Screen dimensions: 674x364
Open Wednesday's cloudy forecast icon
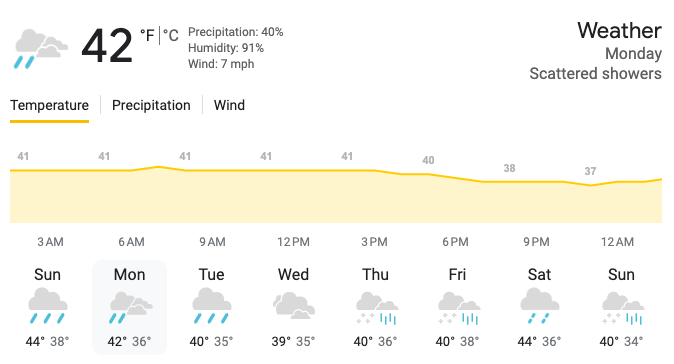(x=294, y=306)
